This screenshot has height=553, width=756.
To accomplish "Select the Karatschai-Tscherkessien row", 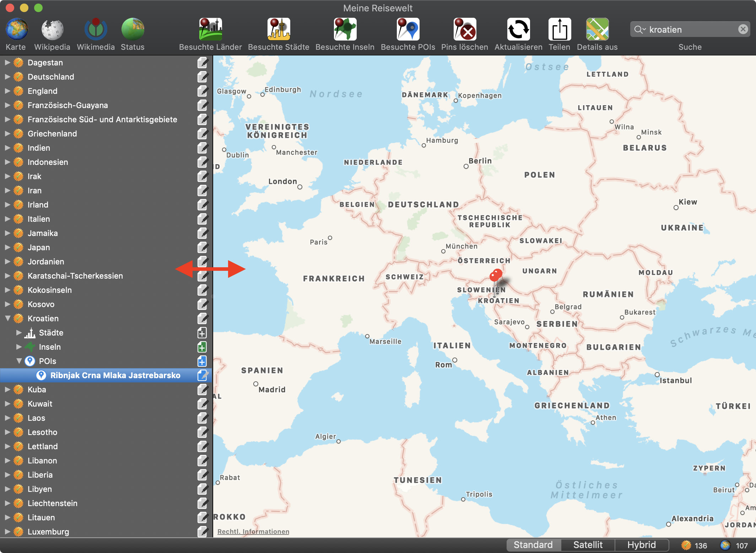I will (x=106, y=276).
